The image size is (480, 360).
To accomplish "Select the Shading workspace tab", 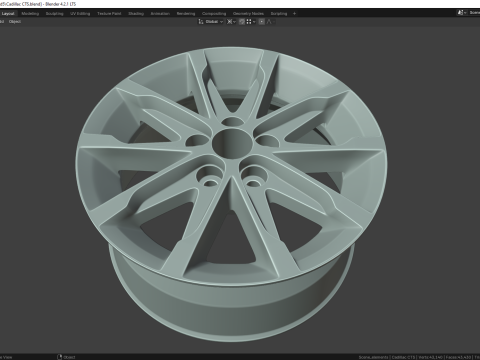I will (136, 14).
